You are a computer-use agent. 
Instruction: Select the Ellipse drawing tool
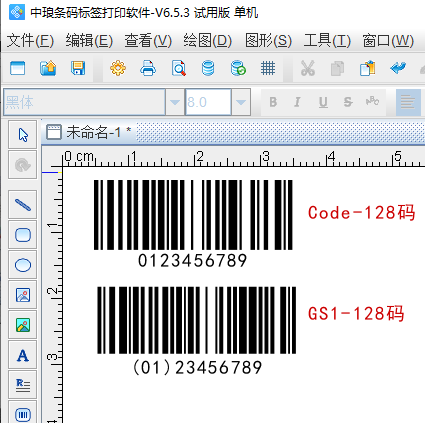[23, 265]
